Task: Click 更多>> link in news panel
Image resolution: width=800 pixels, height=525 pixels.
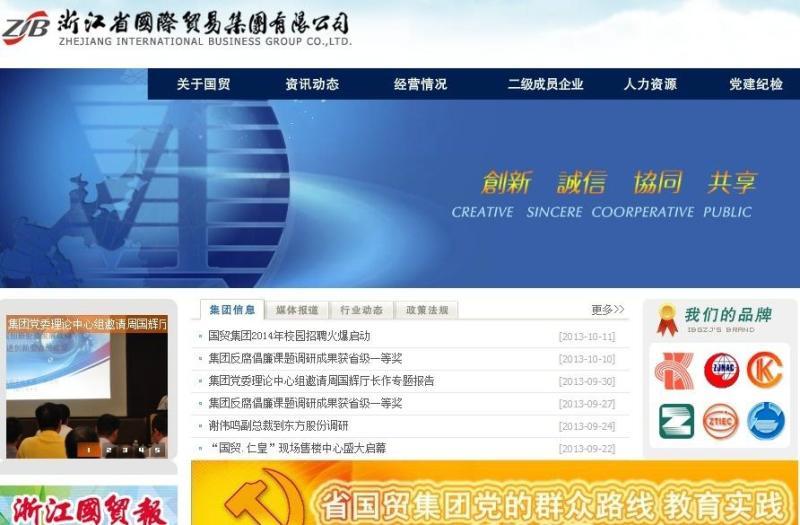Action: 607,309
